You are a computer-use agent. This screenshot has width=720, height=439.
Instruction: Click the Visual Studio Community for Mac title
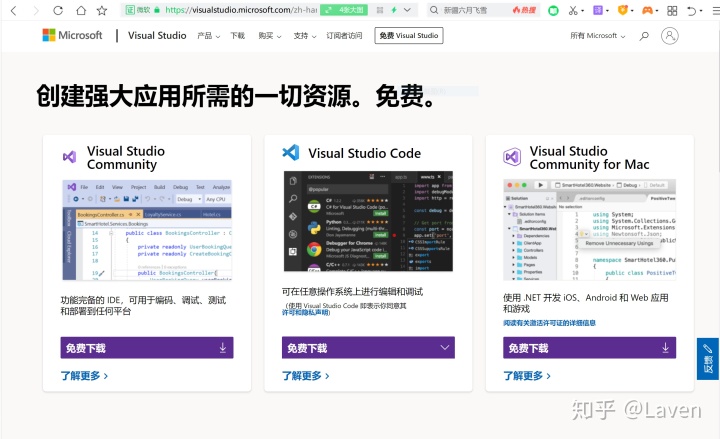point(589,158)
